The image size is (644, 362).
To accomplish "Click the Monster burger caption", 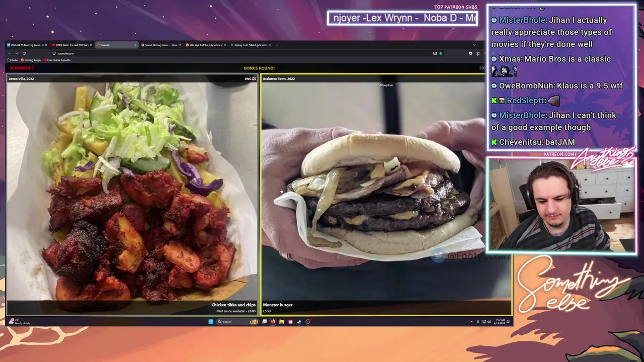I will (278, 305).
